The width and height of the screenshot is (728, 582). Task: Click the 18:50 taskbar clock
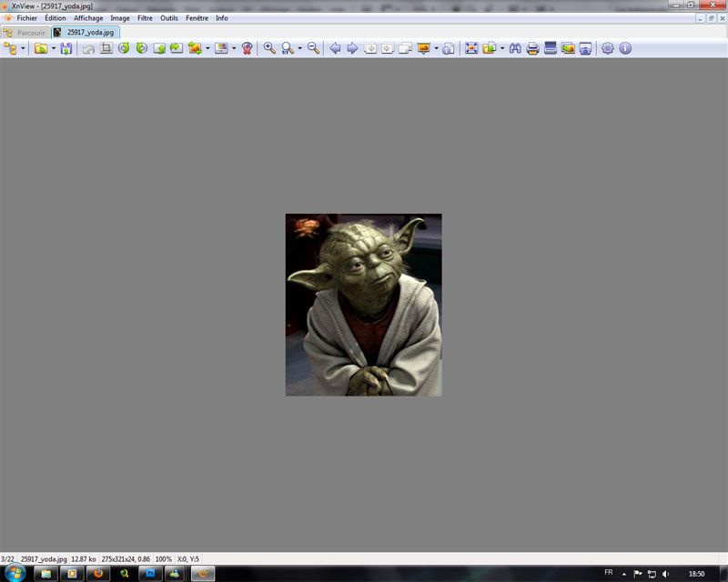(x=696, y=574)
